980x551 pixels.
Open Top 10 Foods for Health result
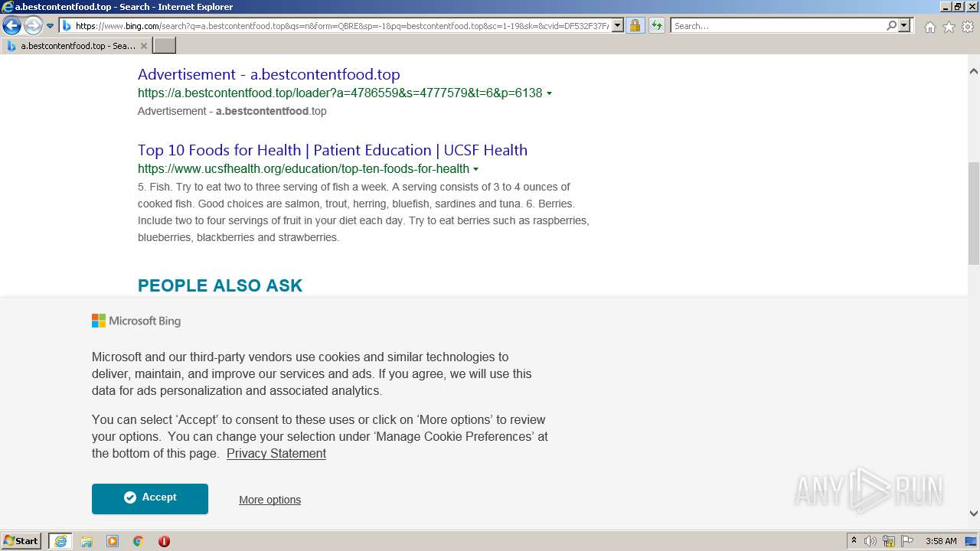(x=332, y=150)
